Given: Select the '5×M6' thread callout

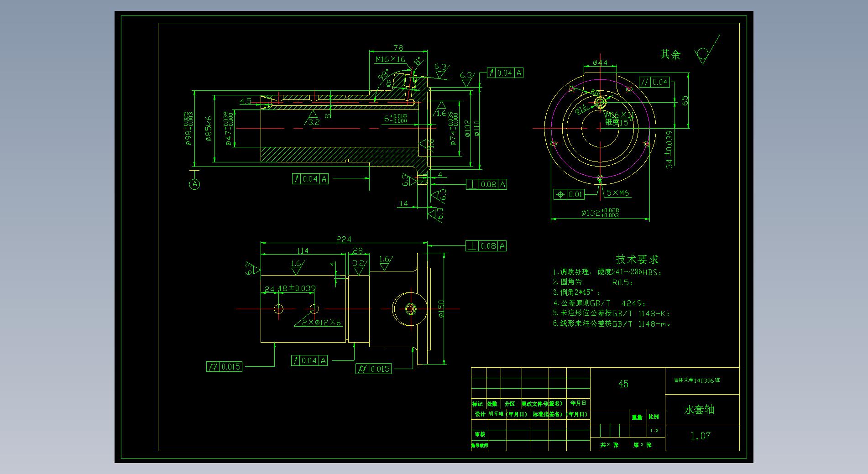Looking at the screenshot, I should [x=617, y=193].
